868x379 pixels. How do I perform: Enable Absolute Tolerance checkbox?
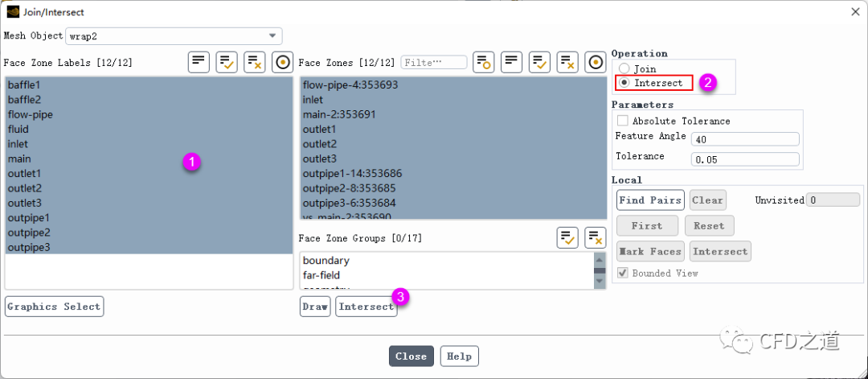[623, 120]
